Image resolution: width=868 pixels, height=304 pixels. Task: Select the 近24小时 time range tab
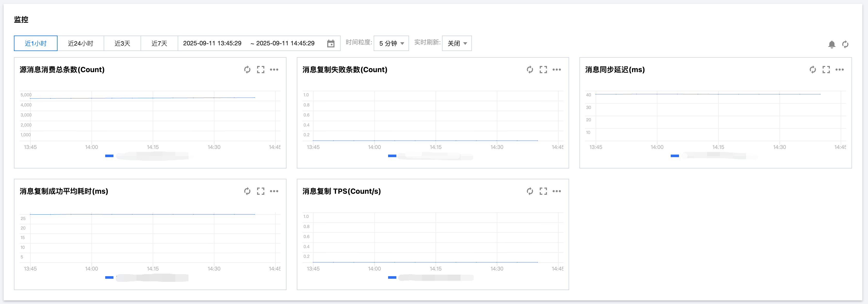pyautogui.click(x=80, y=44)
